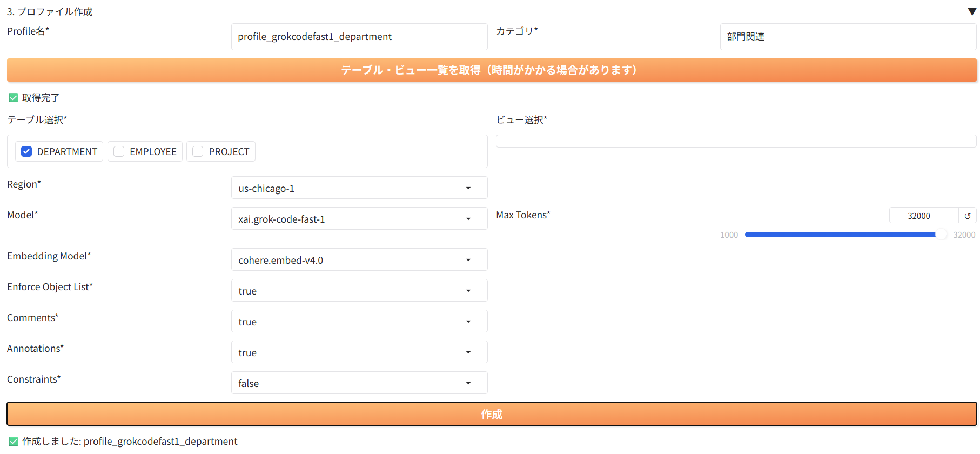Open the Enforce Object List dropdown
This screenshot has width=980, height=454.
[x=359, y=291]
